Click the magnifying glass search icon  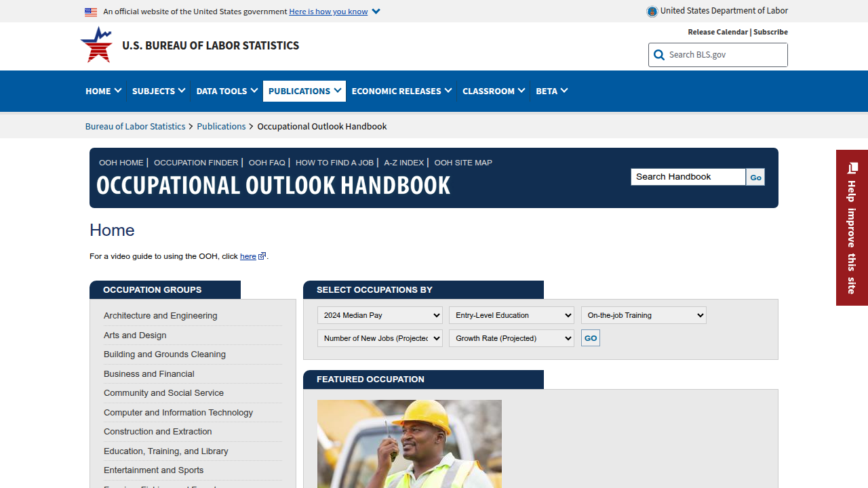659,55
